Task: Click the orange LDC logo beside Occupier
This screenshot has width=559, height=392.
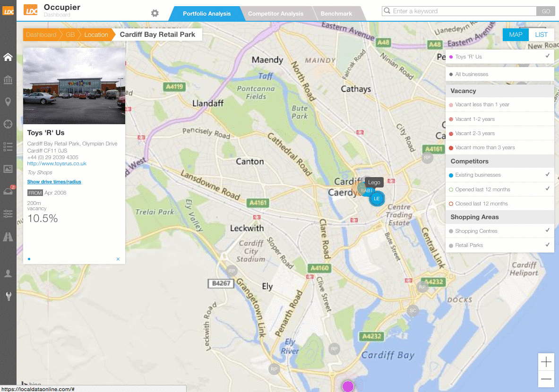Action: pyautogui.click(x=31, y=10)
